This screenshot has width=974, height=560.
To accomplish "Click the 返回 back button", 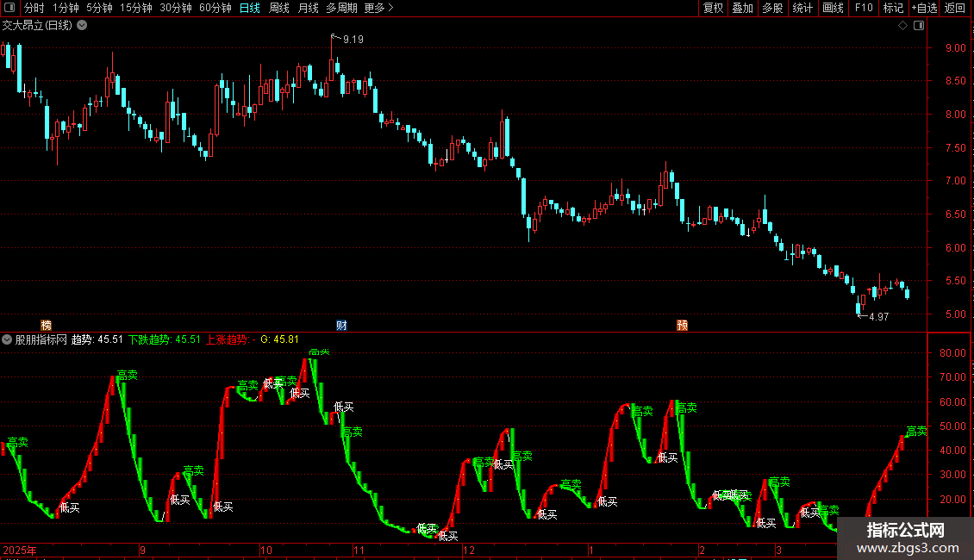I will [x=955, y=8].
